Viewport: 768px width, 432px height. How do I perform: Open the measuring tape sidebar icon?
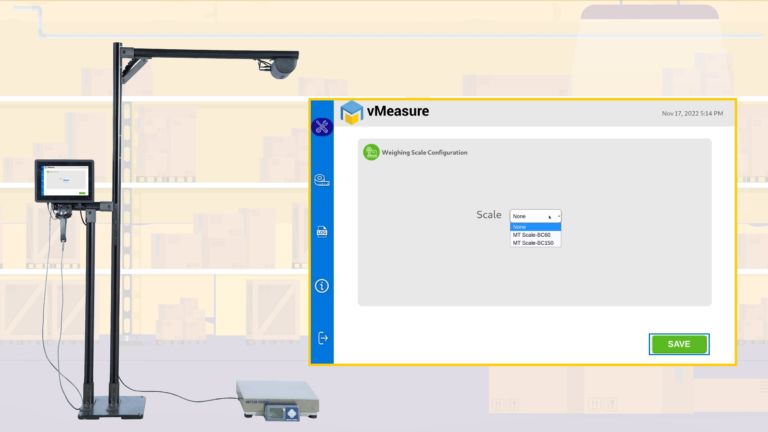pos(322,180)
